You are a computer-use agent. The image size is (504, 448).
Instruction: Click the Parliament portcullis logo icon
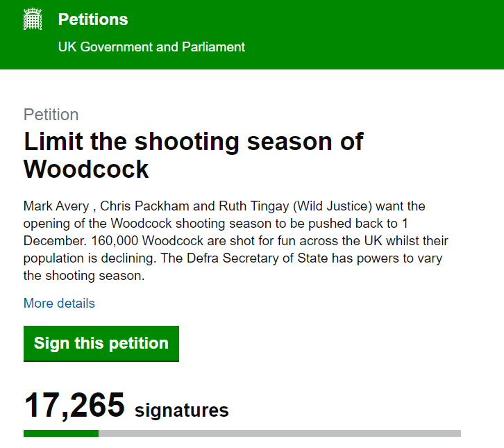click(33, 19)
